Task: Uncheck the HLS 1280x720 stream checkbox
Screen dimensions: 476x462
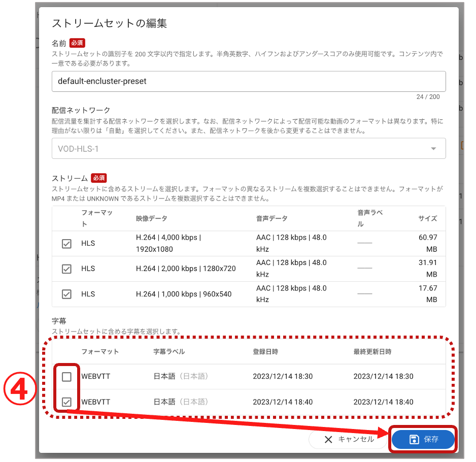Action: pyautogui.click(x=66, y=269)
